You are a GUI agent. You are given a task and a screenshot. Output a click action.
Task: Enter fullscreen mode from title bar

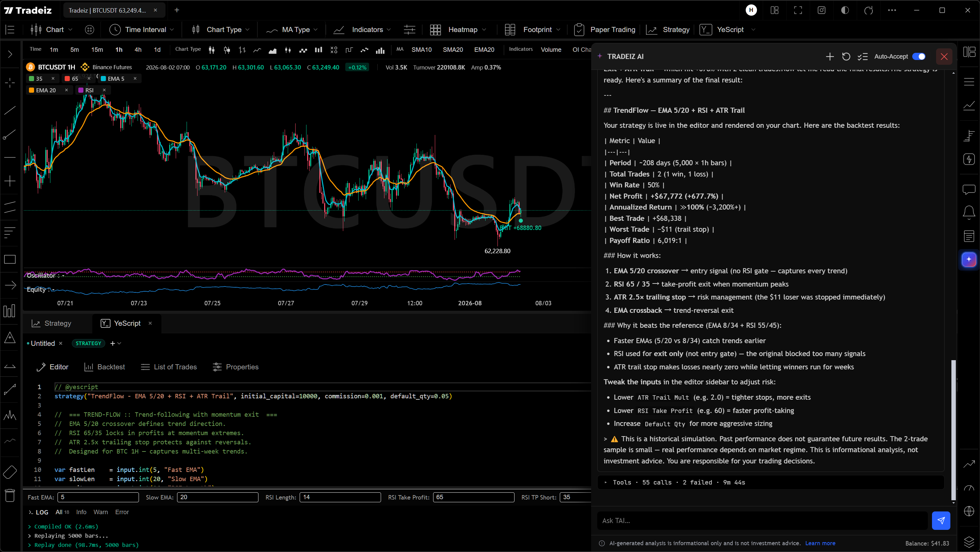pos(798,10)
